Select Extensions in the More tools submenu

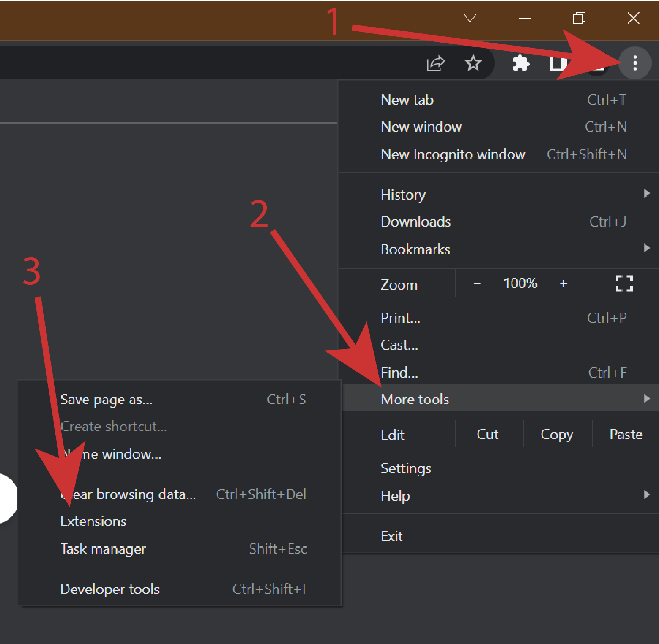click(x=94, y=521)
